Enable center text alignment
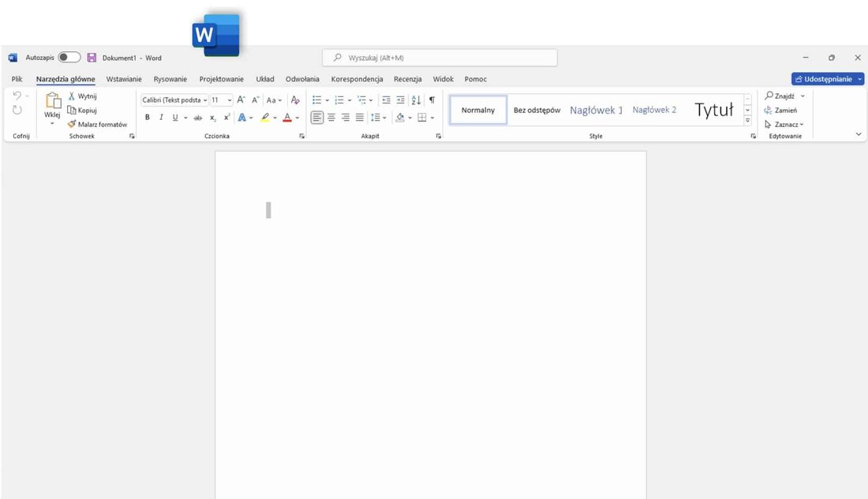 [331, 116]
